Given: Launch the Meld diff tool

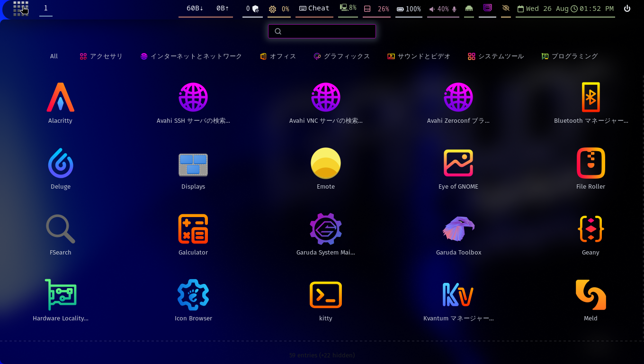Looking at the screenshot, I should 591,300.
